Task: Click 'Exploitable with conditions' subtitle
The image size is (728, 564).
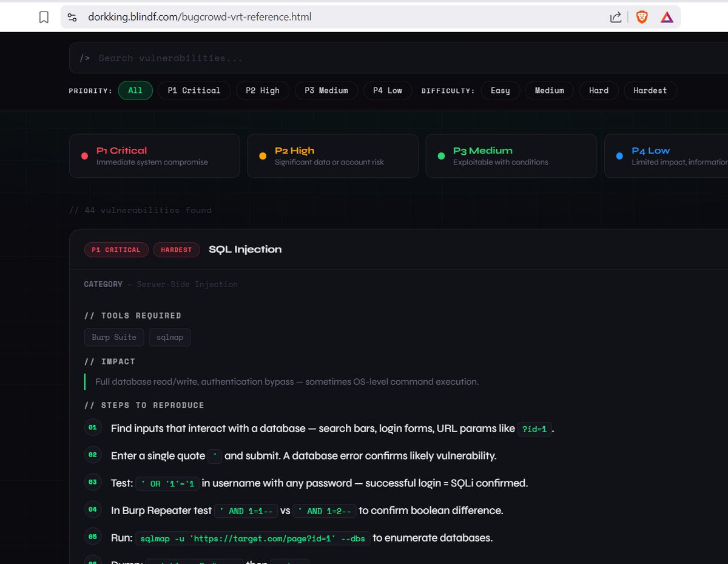Action: pos(500,162)
